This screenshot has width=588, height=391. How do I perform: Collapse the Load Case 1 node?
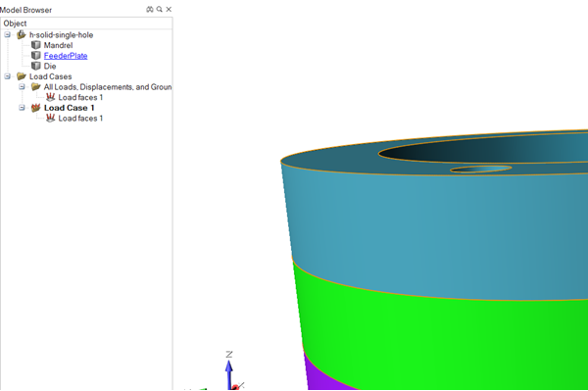(22, 108)
